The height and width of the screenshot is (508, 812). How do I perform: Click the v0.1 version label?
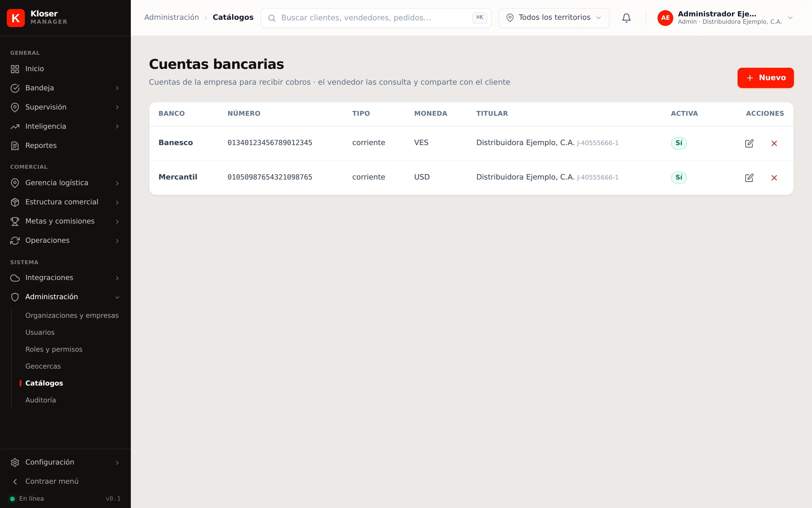click(113, 499)
